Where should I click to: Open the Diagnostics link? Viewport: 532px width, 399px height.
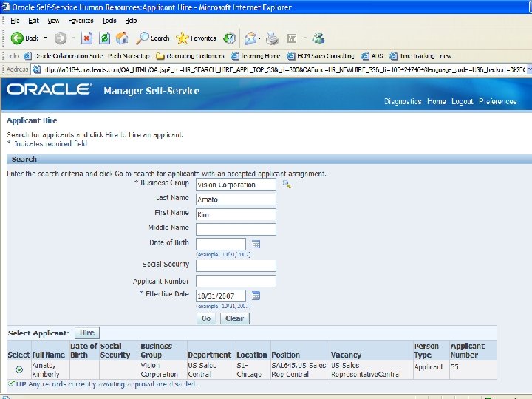[403, 101]
